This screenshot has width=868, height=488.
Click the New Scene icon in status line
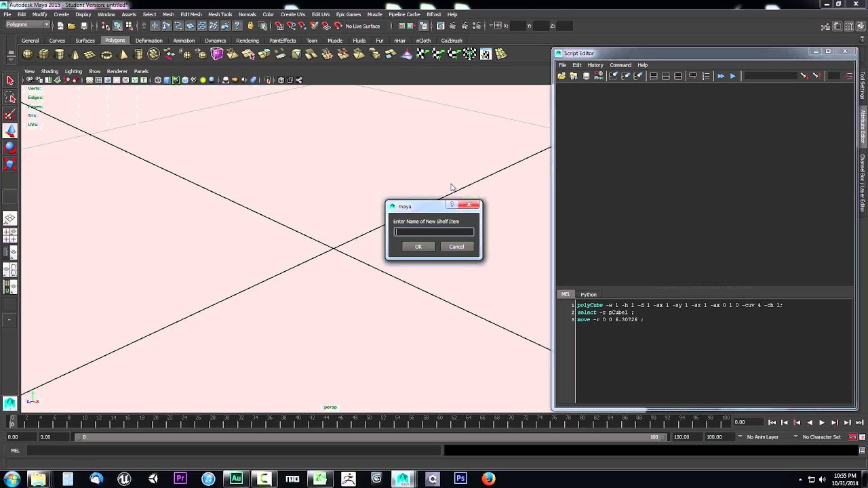click(x=60, y=26)
